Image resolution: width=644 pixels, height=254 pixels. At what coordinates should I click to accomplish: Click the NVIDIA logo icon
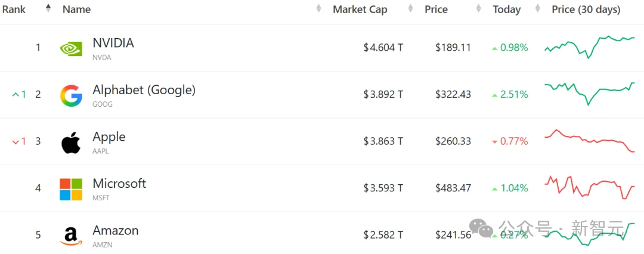[x=71, y=48]
